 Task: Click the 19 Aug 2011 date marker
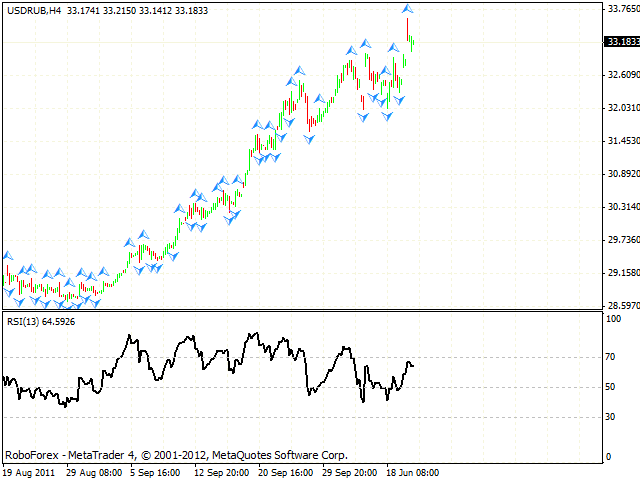click(x=30, y=472)
